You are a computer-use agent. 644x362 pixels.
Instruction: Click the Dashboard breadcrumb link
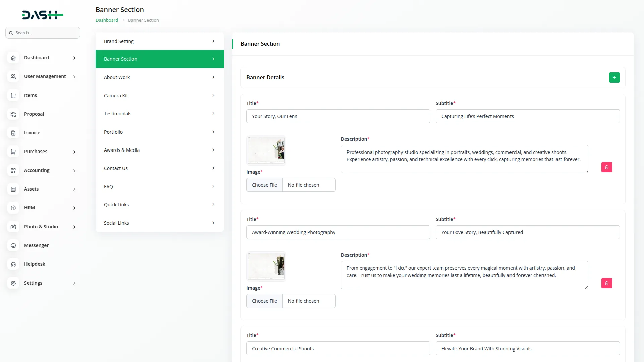(x=107, y=20)
